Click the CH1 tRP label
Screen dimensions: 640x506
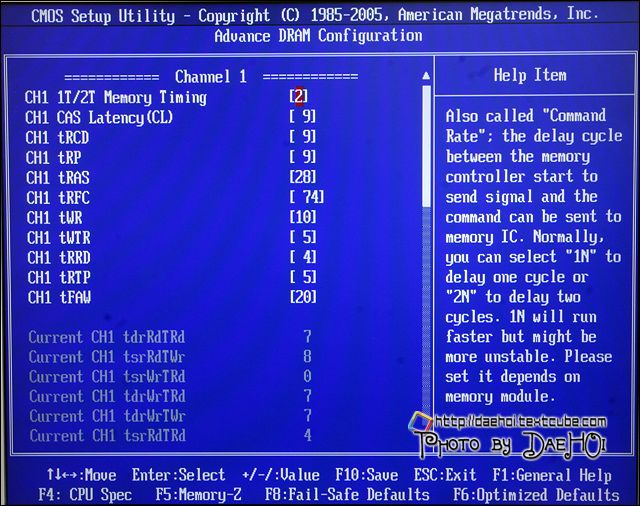53,158
